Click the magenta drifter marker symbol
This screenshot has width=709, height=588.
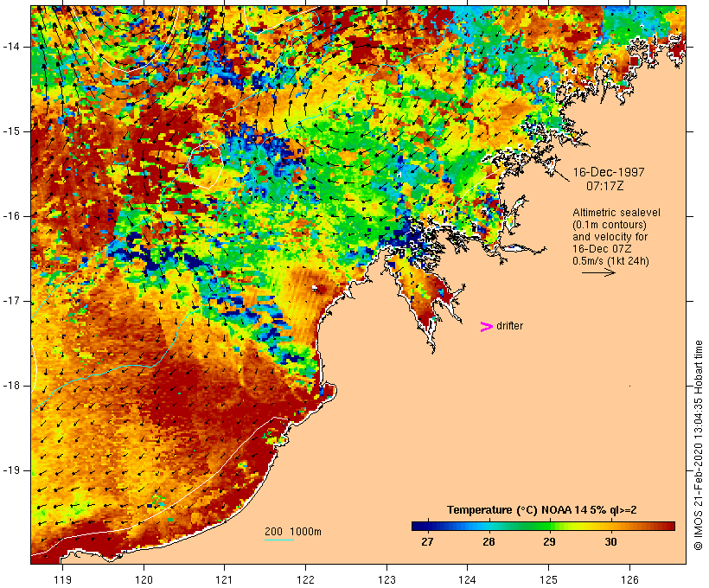click(x=486, y=327)
